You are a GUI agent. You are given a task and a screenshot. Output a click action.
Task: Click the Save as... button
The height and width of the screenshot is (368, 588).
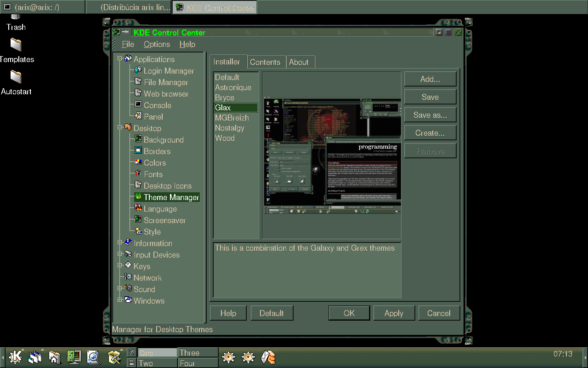(x=430, y=115)
